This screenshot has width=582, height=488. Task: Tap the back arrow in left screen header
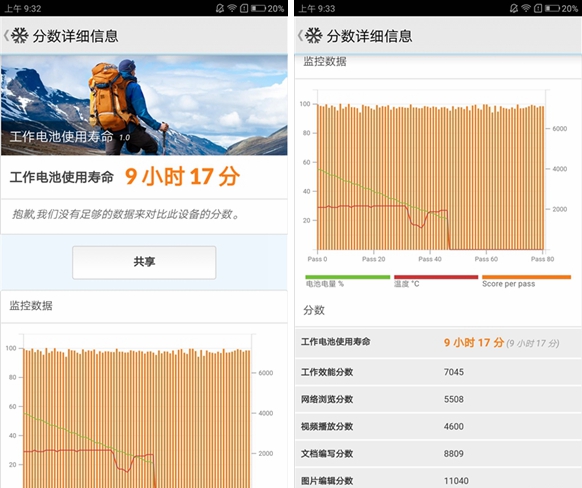pyautogui.click(x=6, y=36)
